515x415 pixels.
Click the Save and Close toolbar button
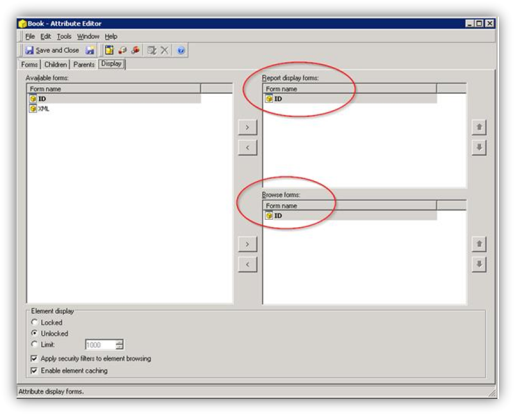(52, 50)
